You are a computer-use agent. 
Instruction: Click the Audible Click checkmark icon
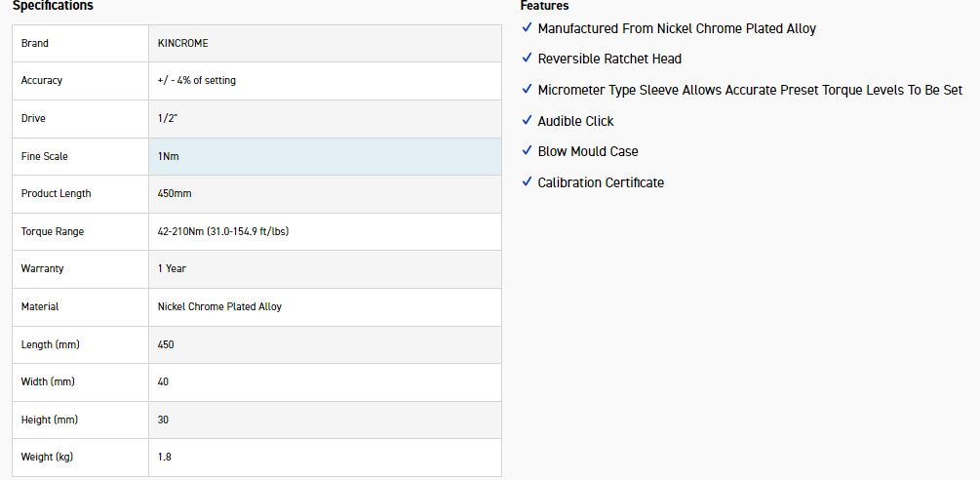527,121
